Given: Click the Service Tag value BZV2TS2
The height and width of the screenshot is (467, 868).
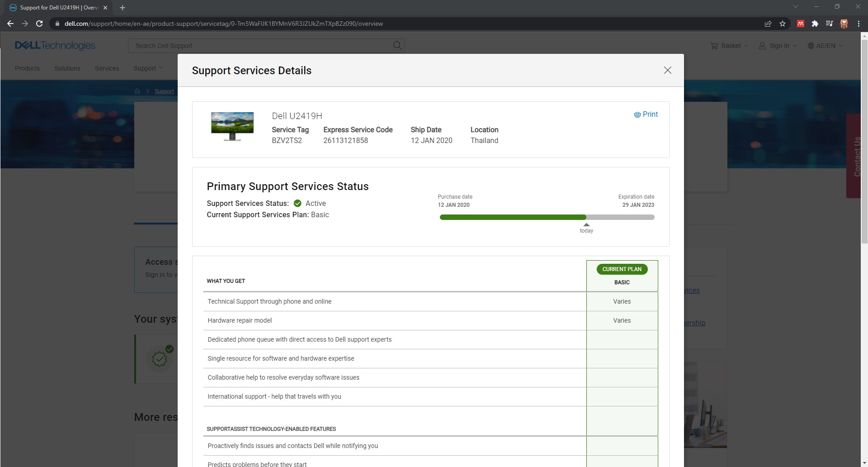Looking at the screenshot, I should (287, 140).
